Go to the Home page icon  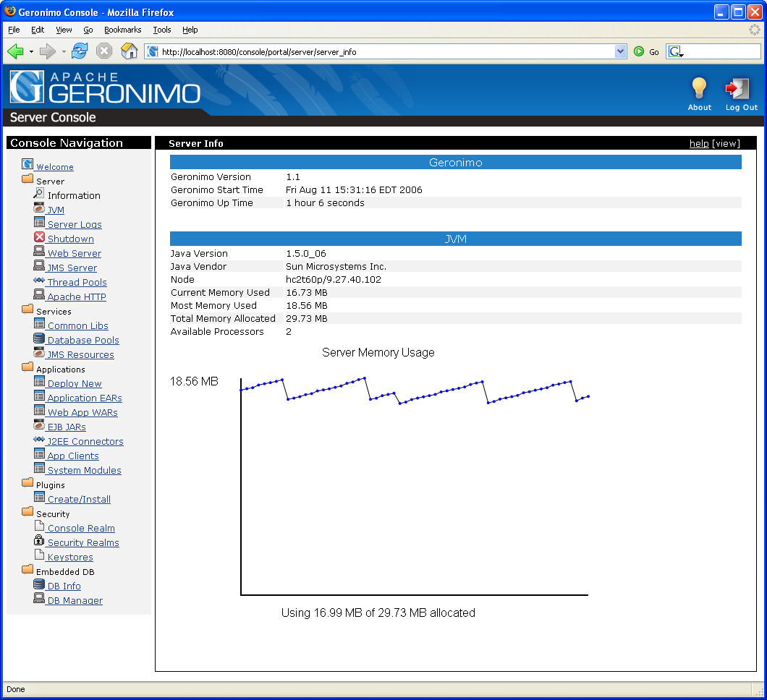point(129,51)
